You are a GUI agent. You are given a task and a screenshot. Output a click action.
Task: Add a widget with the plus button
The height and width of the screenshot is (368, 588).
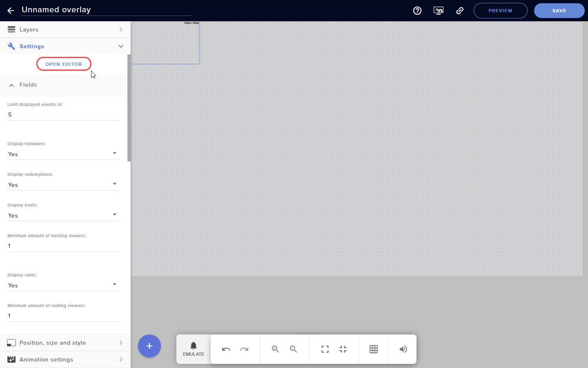tap(149, 346)
